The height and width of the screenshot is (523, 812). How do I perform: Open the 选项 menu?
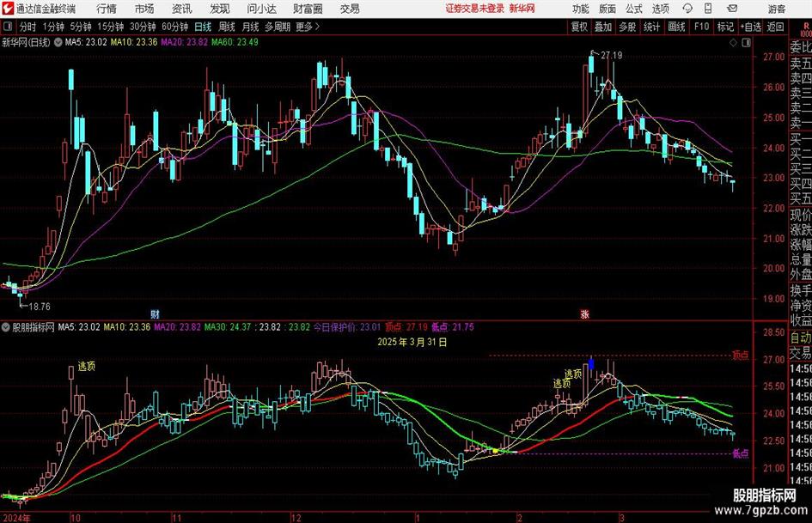(x=660, y=9)
